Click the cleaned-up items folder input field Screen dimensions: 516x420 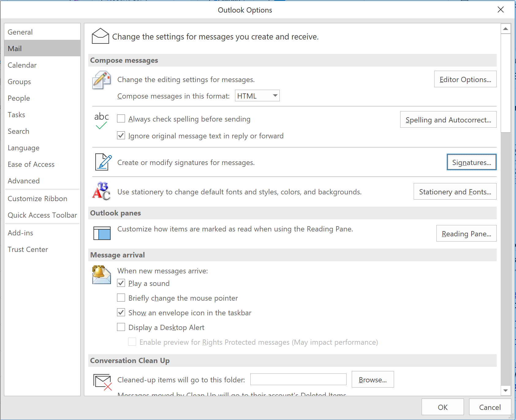tap(298, 379)
